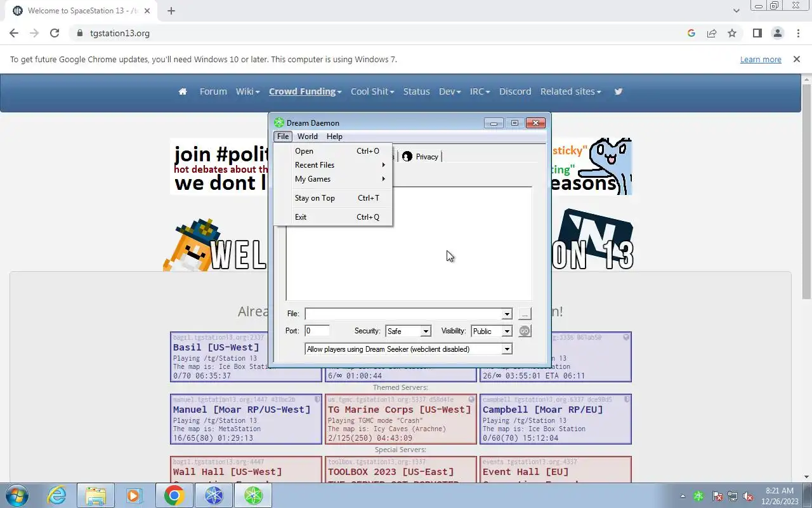Click the blue BYOND taskbar icon

[214, 495]
